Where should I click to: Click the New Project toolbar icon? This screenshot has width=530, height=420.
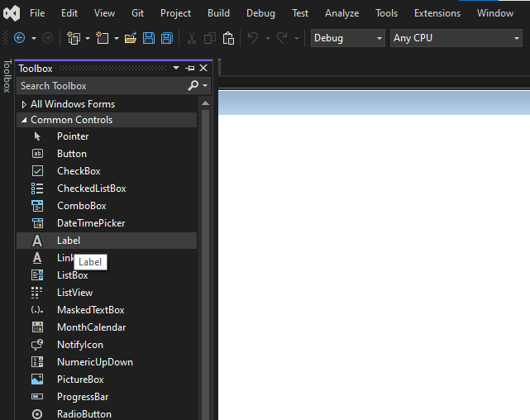[x=74, y=38]
